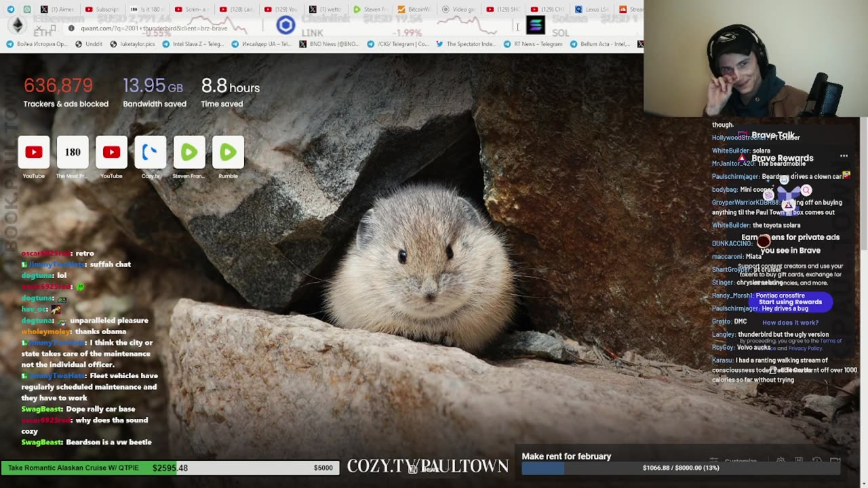Screen dimensions: 868x488
Task: Click the Brave Talk card header
Action: click(772, 135)
